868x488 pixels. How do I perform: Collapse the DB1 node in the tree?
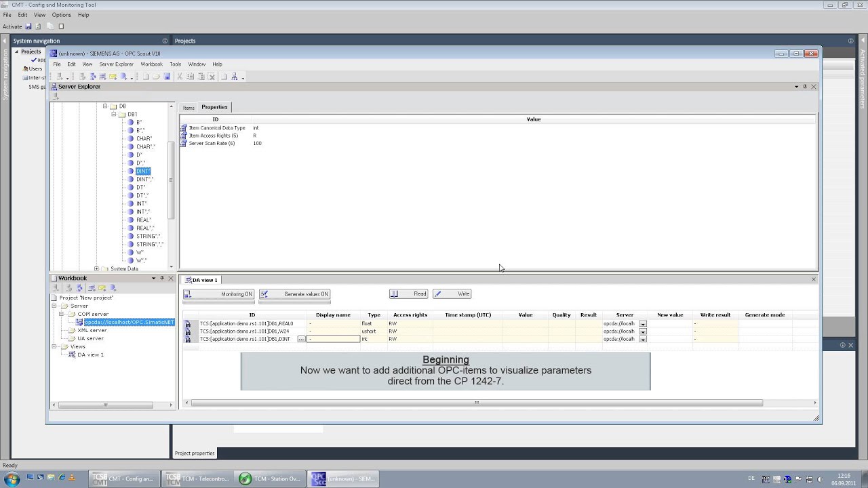[114, 115]
